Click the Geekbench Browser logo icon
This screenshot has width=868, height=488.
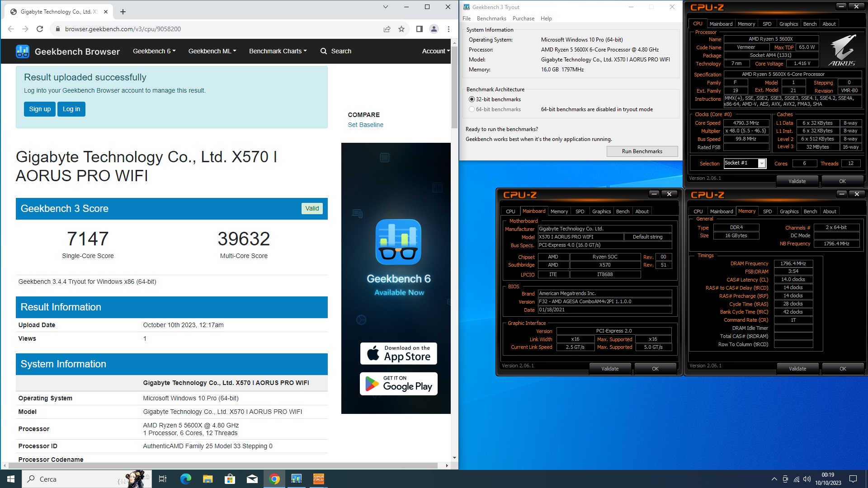[23, 52]
